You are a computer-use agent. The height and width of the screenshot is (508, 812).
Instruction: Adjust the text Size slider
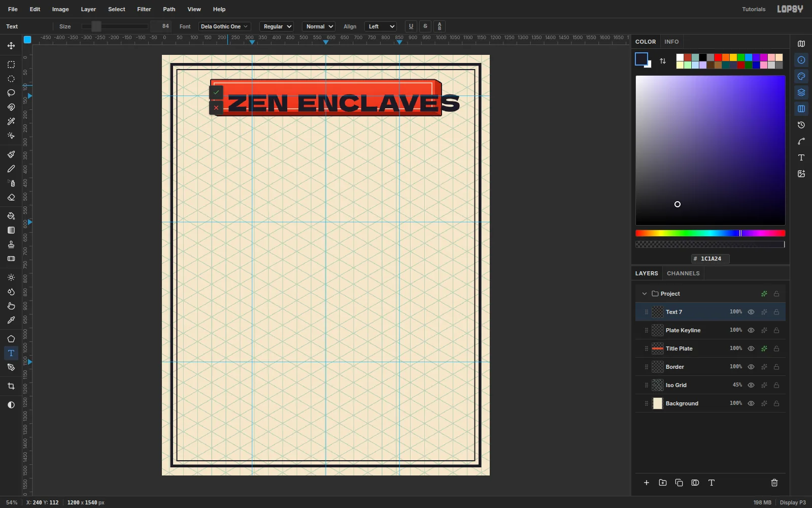pyautogui.click(x=115, y=26)
